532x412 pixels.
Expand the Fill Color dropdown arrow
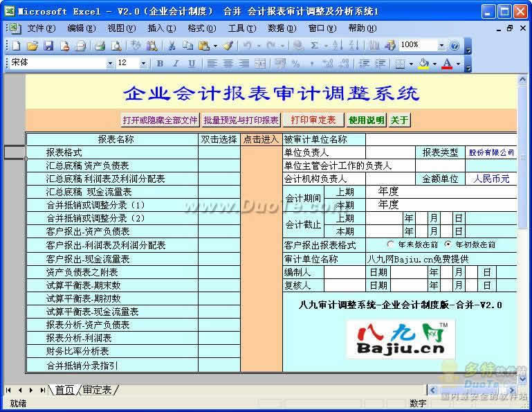click(434, 64)
